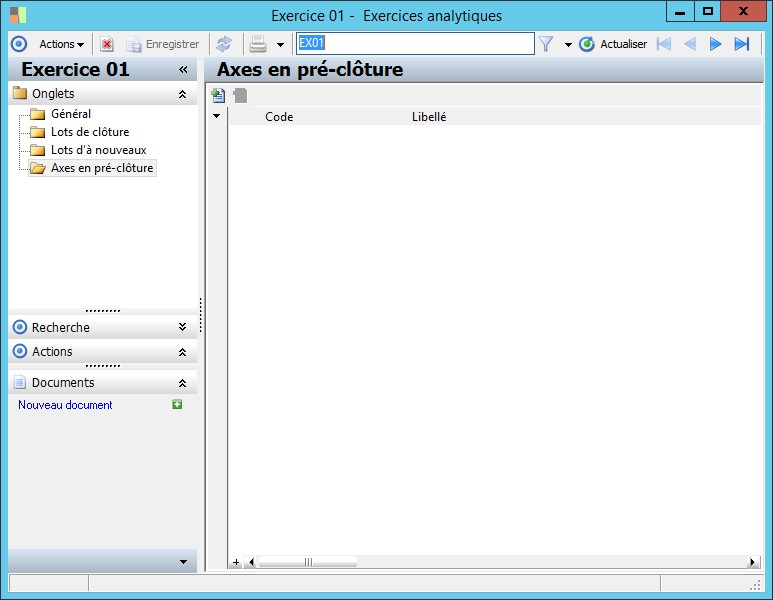The width and height of the screenshot is (773, 600).
Task: Click the horizontal scrollbar thumb
Action: coord(308,562)
